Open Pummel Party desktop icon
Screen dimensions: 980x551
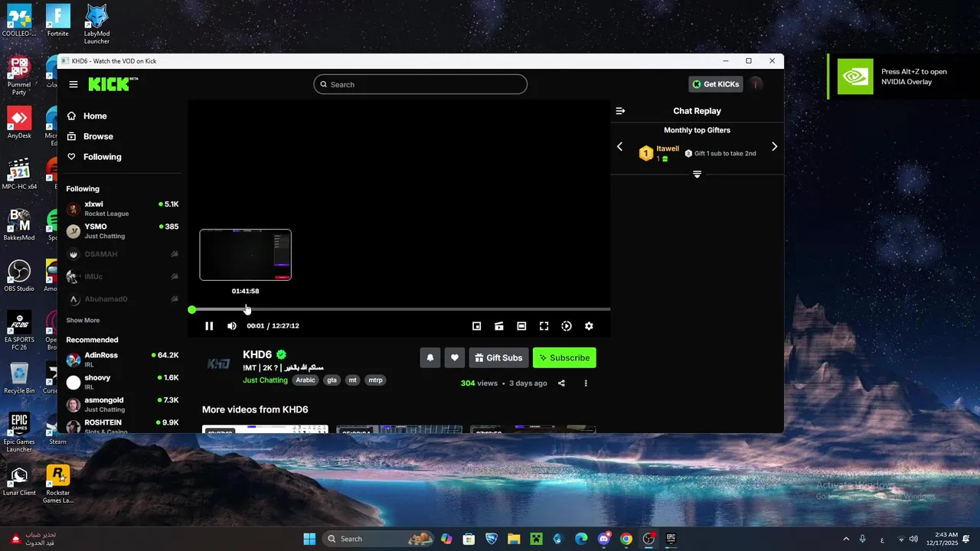(19, 76)
